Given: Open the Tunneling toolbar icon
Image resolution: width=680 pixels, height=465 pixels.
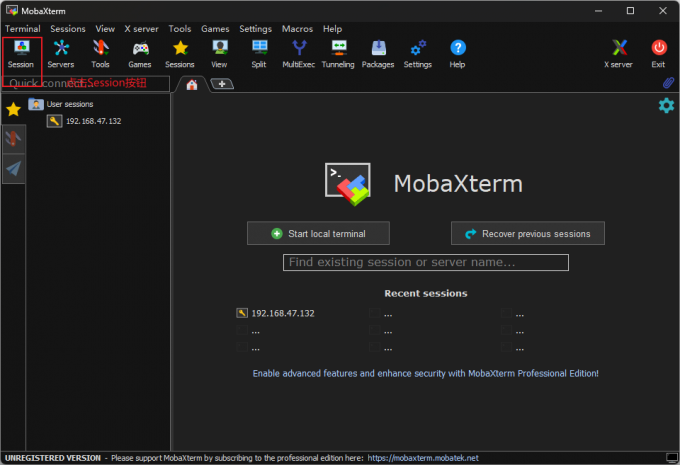Looking at the screenshot, I should (338, 54).
